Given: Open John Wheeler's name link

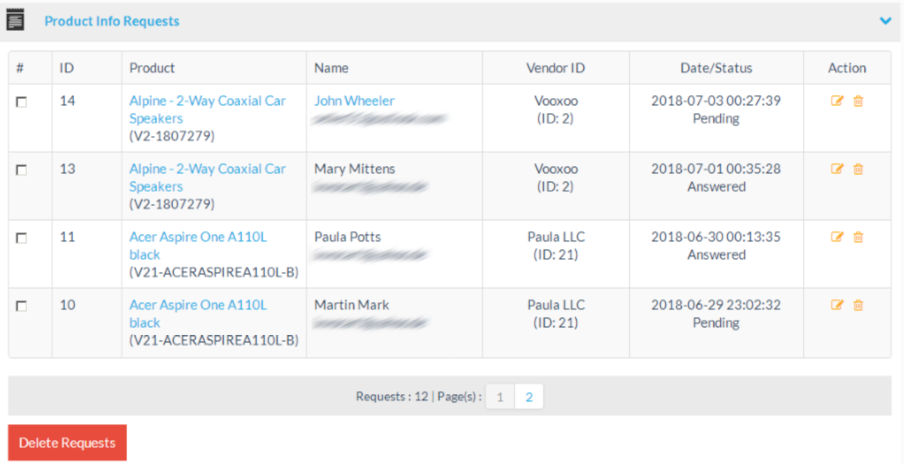Looking at the screenshot, I should click(354, 101).
